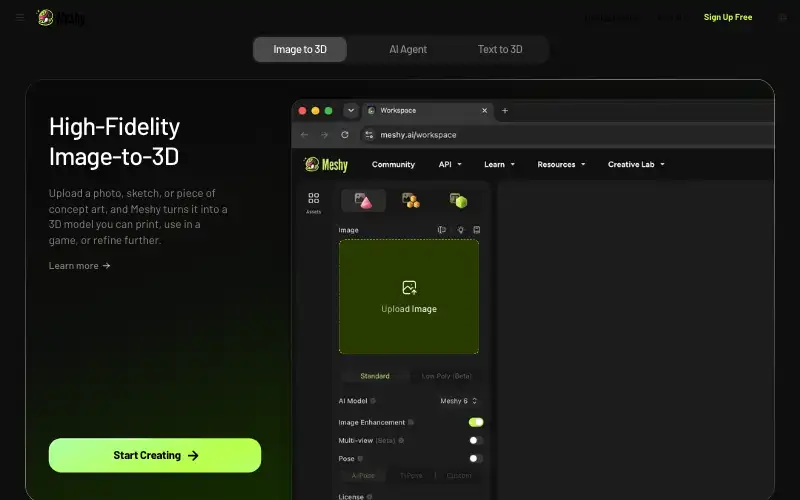Click the dim icon at header's far right

coord(783,17)
